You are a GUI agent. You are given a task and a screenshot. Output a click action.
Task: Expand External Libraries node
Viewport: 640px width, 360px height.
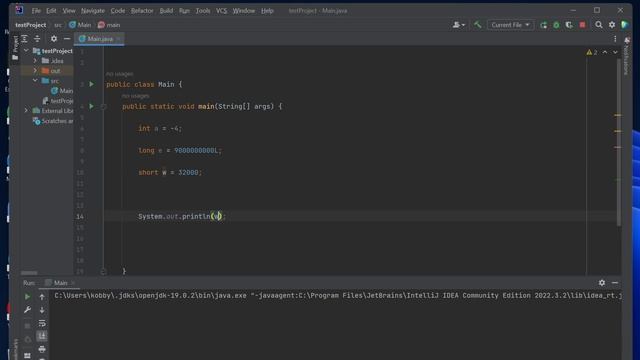coord(26,111)
